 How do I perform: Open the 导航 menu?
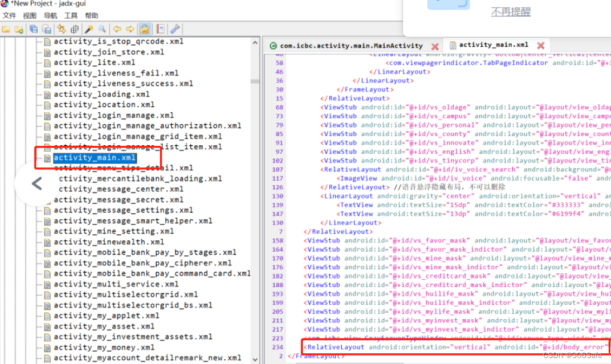(x=50, y=16)
